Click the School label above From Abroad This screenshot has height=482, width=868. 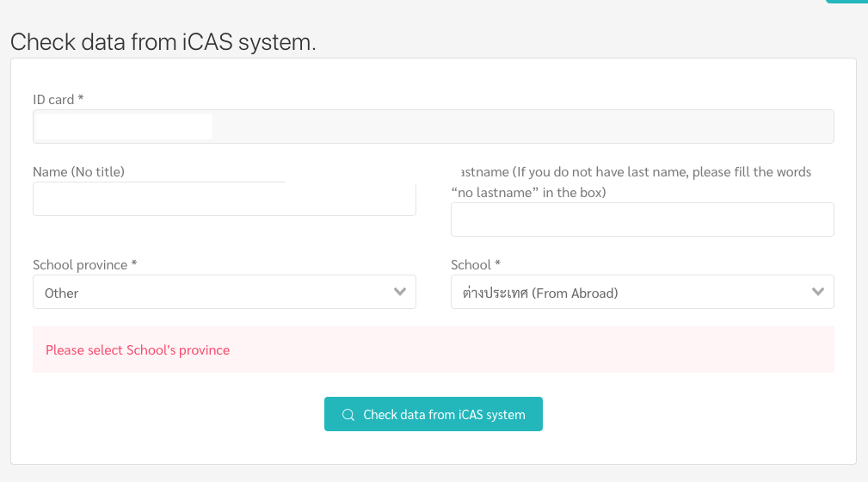click(476, 265)
